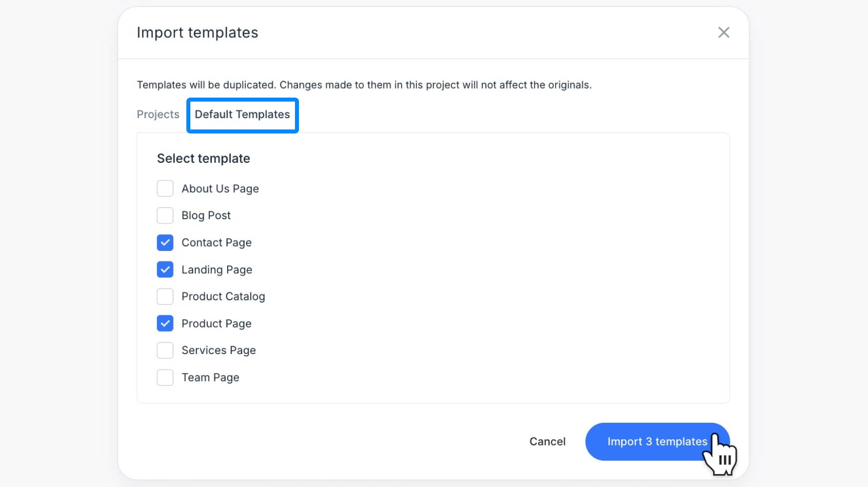Deselect the Landing Page checkbox
This screenshot has height=487, width=868.
165,269
